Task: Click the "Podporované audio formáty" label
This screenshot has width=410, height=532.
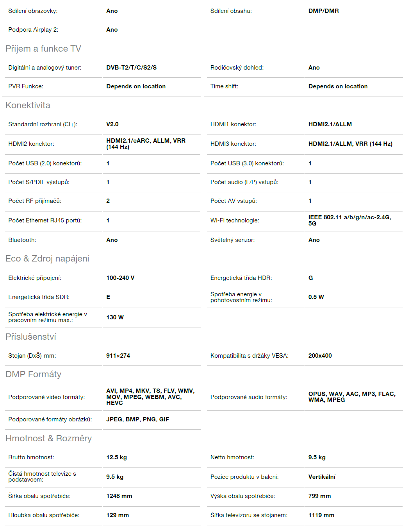Action: click(x=249, y=397)
